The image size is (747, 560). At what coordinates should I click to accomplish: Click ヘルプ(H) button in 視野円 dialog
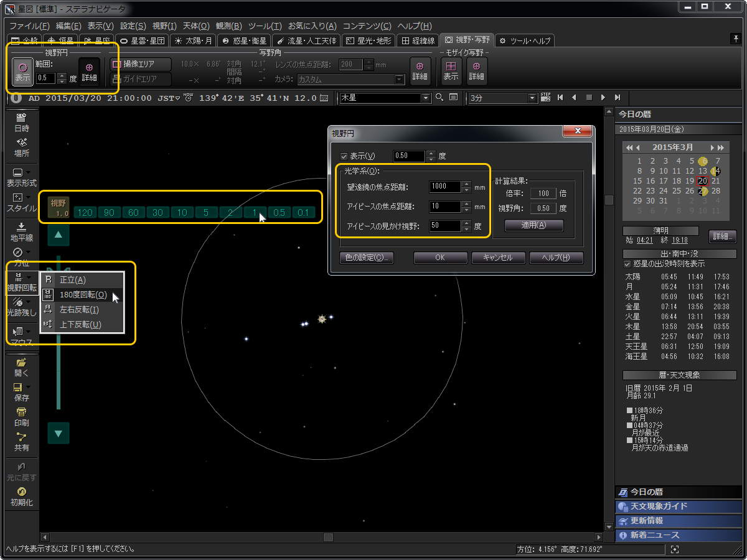[557, 258]
